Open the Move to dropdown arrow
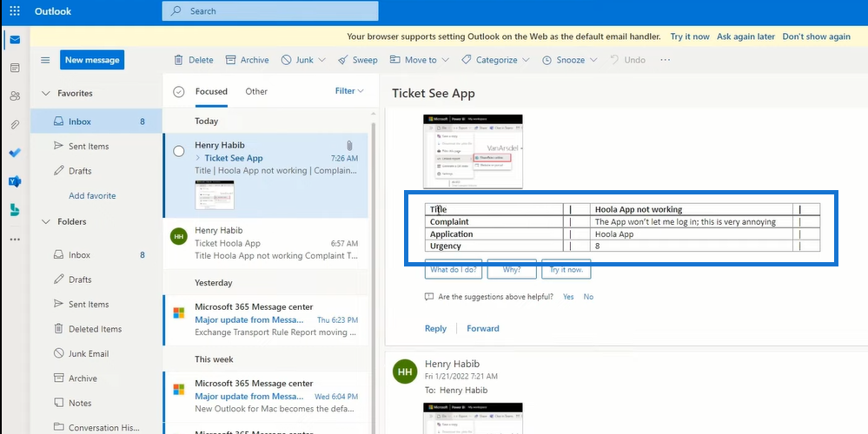868x434 pixels. tap(445, 60)
